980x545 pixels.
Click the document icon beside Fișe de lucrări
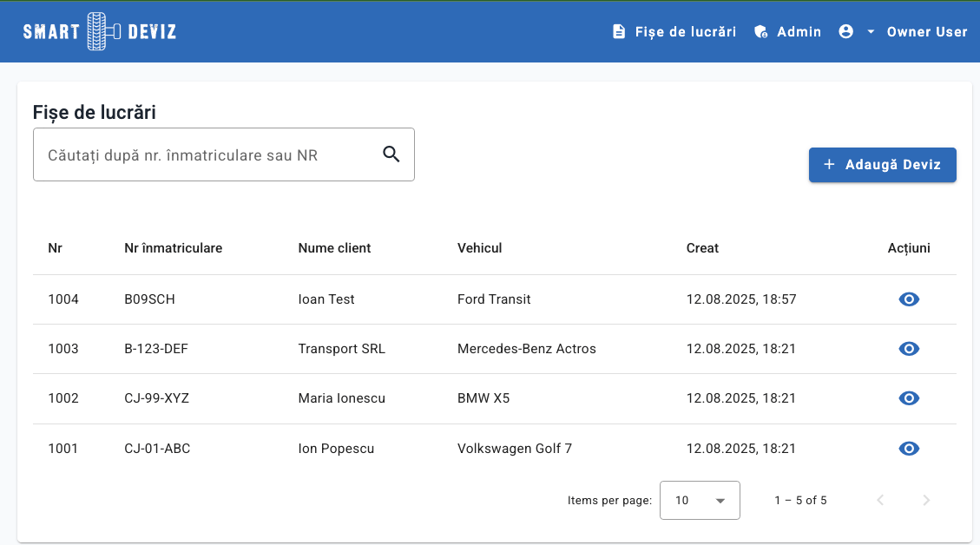click(x=619, y=32)
